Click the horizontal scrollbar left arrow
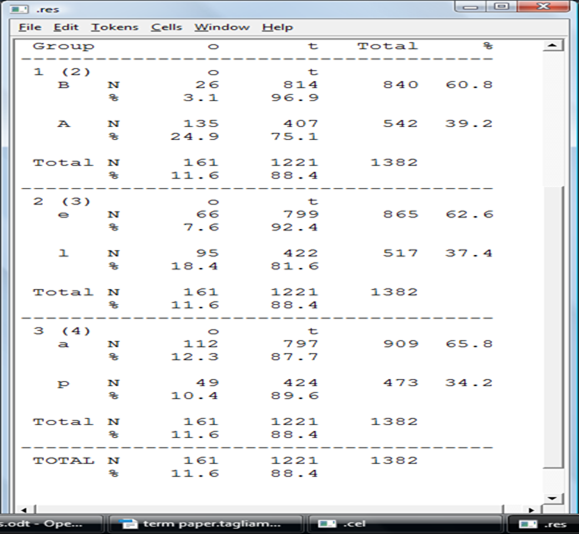 (25, 510)
